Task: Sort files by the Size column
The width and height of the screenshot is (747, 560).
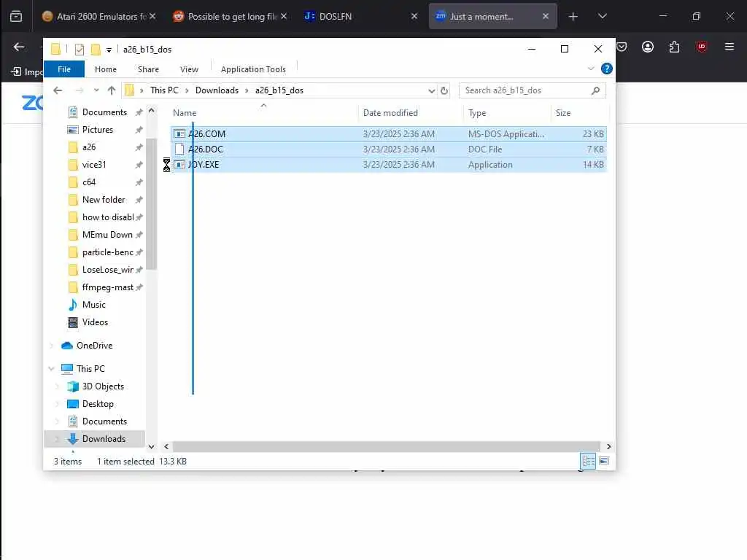Action: (x=563, y=113)
